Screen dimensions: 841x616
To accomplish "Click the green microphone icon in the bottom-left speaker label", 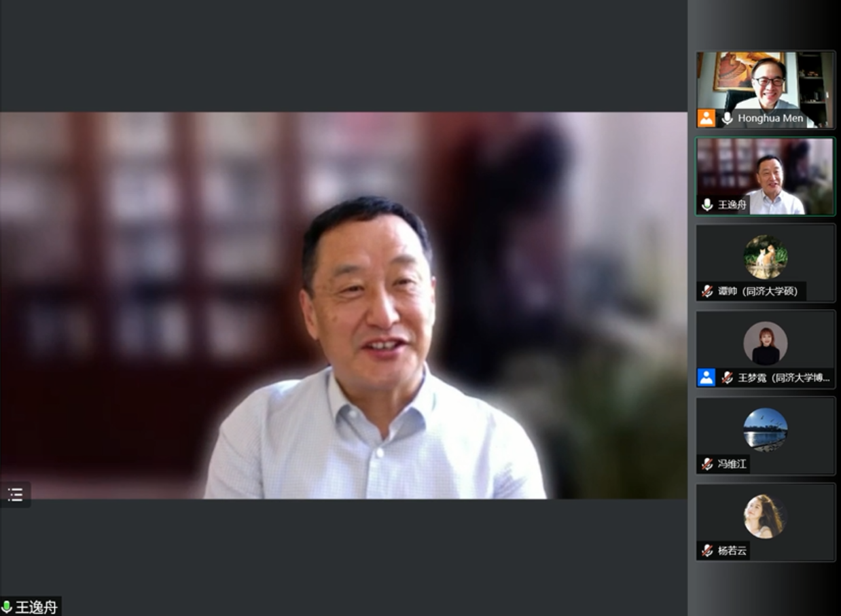I will (7, 606).
